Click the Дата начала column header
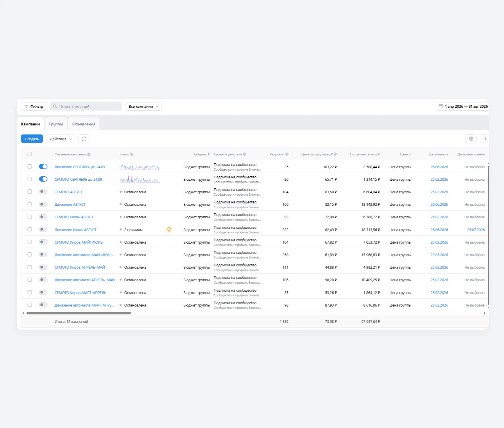 pyautogui.click(x=438, y=154)
